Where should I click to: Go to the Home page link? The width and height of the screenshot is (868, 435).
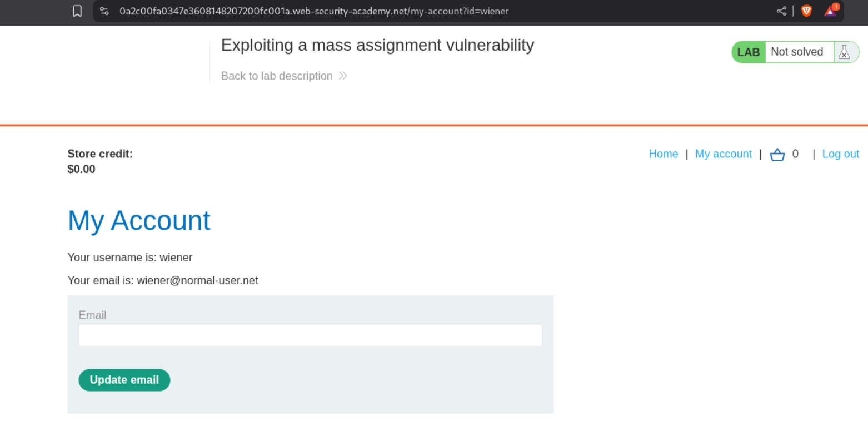(x=663, y=154)
